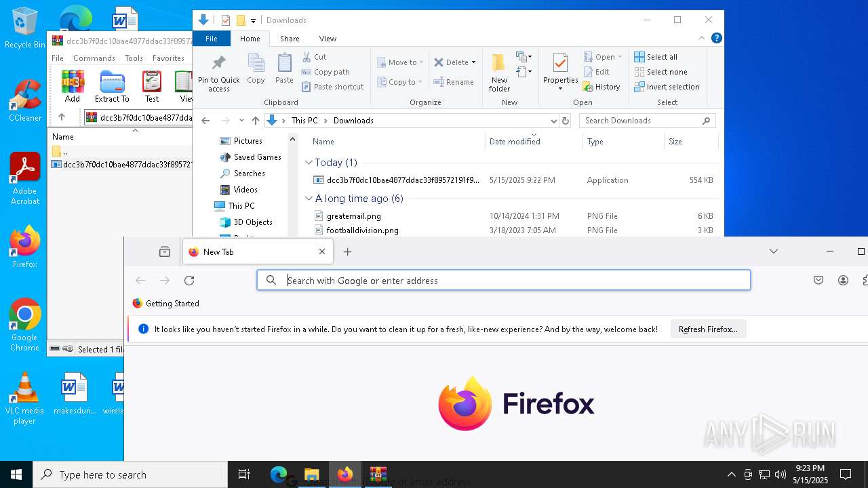Screen dimensions: 868x488
Task: Click the Firefox address bar
Action: [503, 280]
